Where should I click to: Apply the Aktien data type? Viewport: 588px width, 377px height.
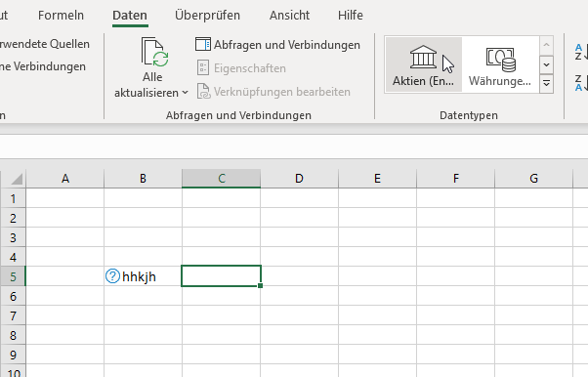pyautogui.click(x=423, y=64)
